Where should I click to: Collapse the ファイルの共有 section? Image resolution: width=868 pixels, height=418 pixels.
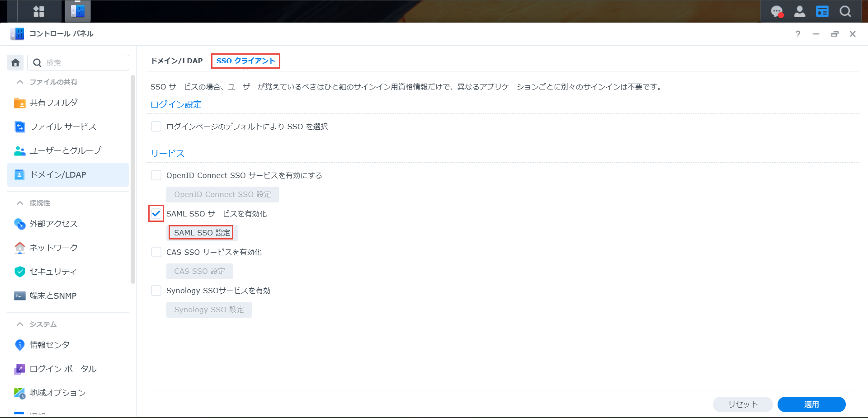[x=20, y=82]
